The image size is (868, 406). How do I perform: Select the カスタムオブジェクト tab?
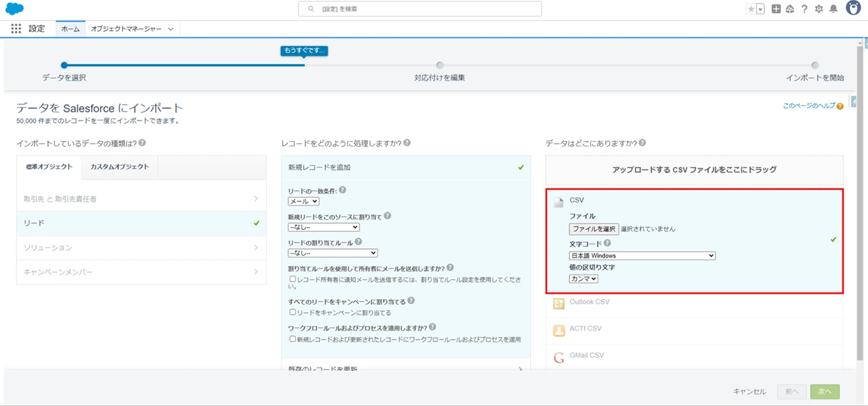click(x=120, y=167)
